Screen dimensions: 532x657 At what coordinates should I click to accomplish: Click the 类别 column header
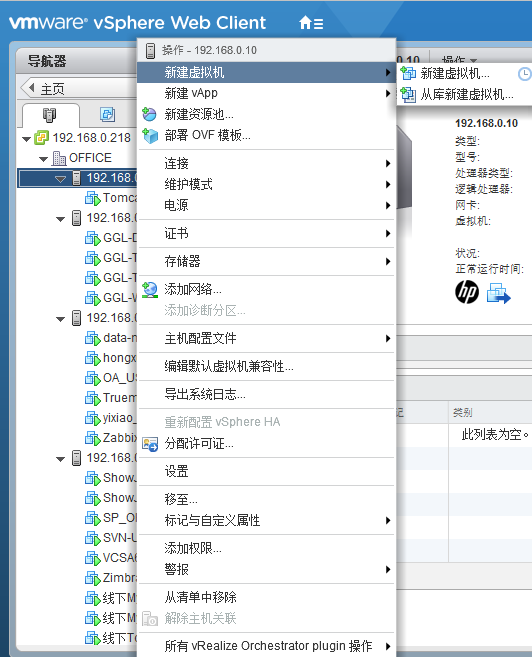pyautogui.click(x=462, y=413)
